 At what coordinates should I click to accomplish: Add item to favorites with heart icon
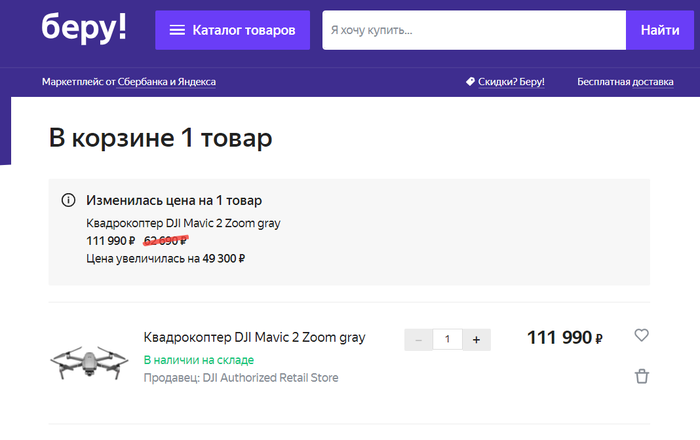click(x=642, y=336)
